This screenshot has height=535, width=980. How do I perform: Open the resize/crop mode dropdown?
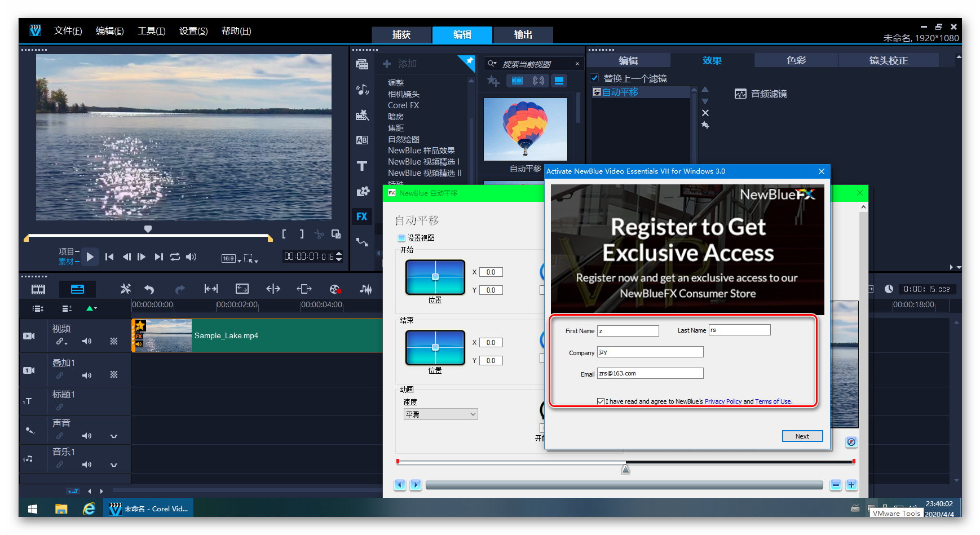point(251,259)
